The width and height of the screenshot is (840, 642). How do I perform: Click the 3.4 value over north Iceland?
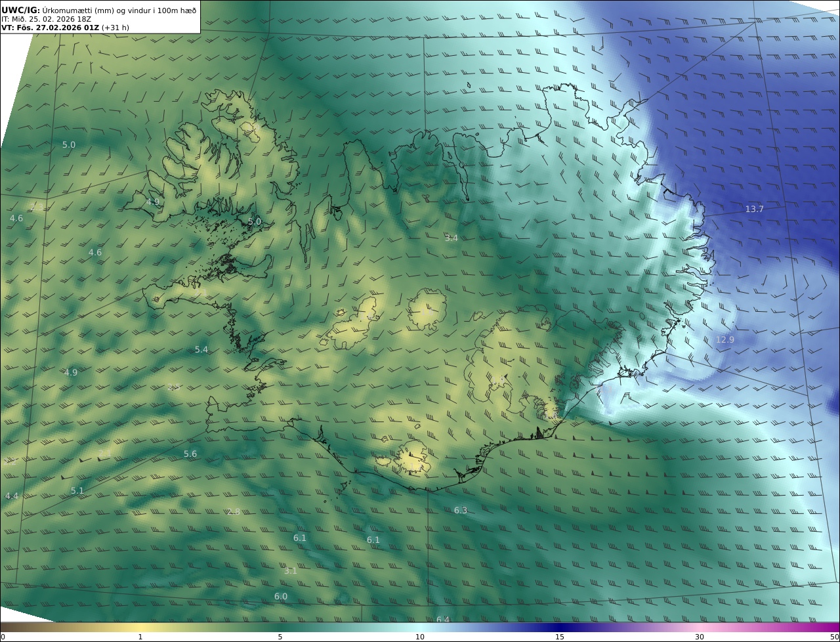pos(451,238)
